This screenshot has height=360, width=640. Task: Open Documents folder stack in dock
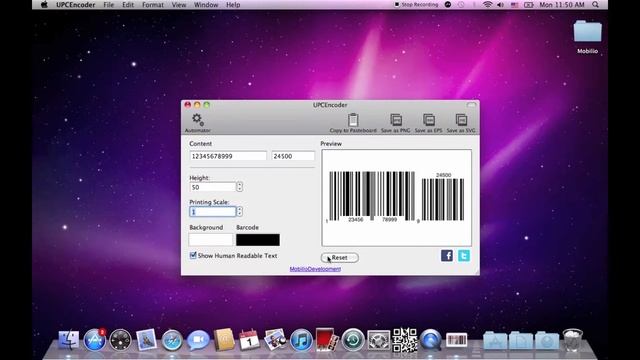tap(521, 340)
